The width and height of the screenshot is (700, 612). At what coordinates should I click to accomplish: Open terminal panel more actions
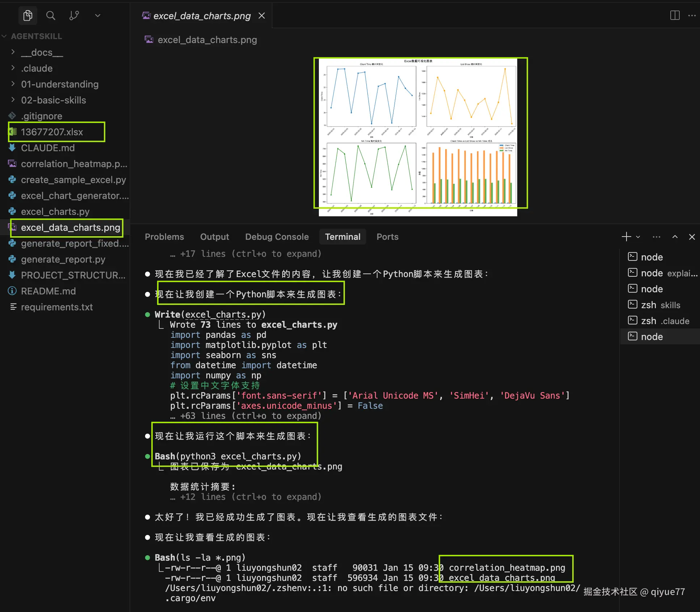656,237
